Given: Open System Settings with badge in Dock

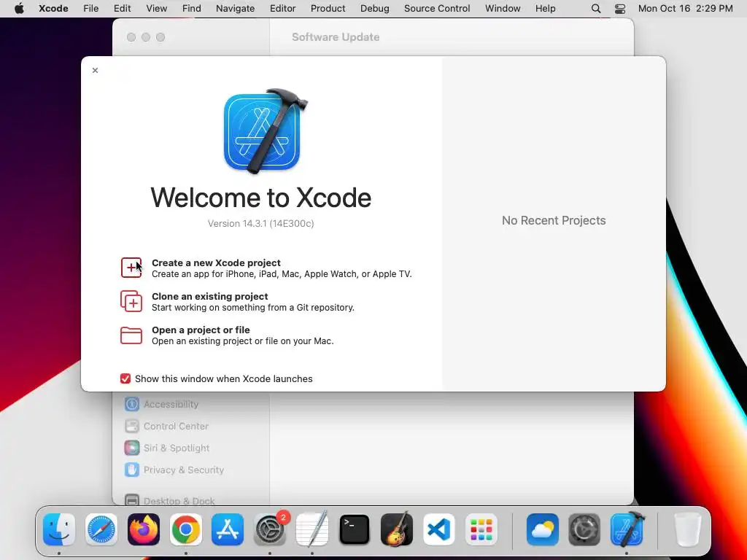Looking at the screenshot, I should [270, 529].
